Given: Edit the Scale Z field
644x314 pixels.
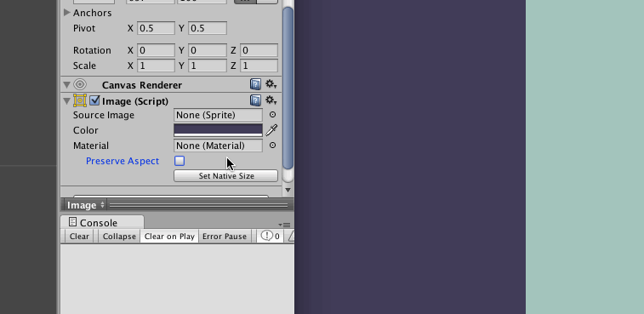Looking at the screenshot, I should pyautogui.click(x=259, y=66).
